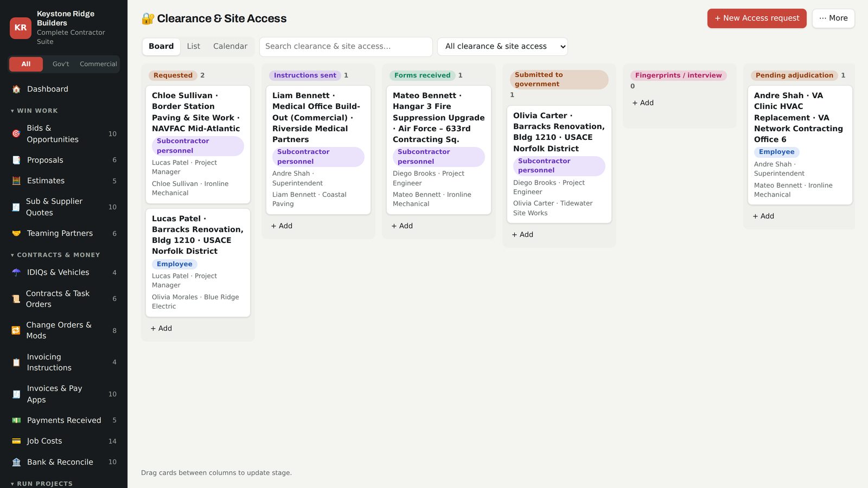
Task: Open Andre Shah VA Clinic HVAC card
Action: coord(800,145)
